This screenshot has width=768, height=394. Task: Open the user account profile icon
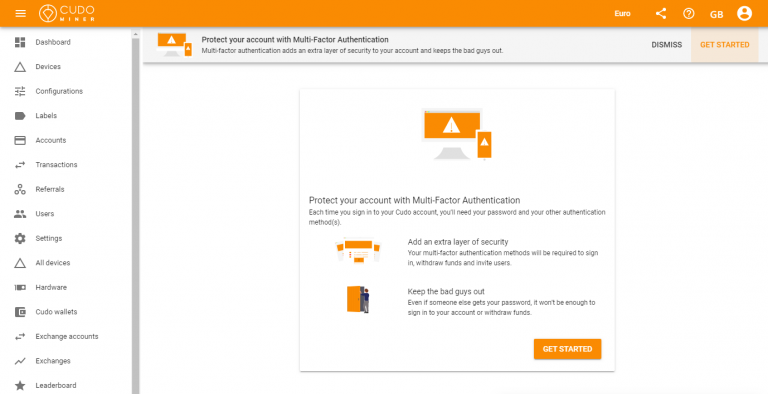[x=744, y=13]
